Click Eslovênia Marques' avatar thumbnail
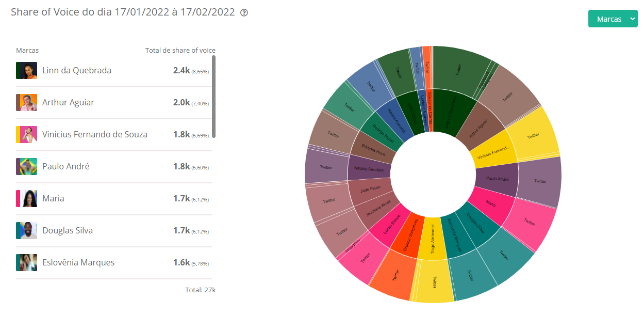 point(26,263)
